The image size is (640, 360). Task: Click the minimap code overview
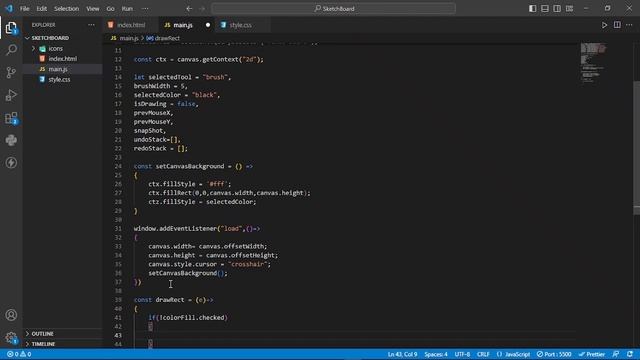[x=593, y=63]
